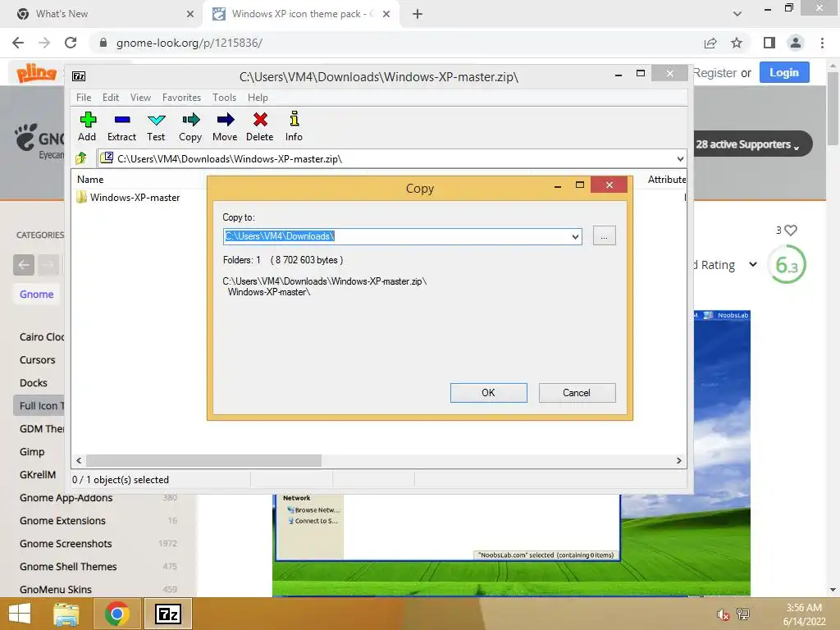Expand the 7-Zip address bar dropdown
Image resolution: width=840 pixels, height=630 pixels.
(679, 158)
